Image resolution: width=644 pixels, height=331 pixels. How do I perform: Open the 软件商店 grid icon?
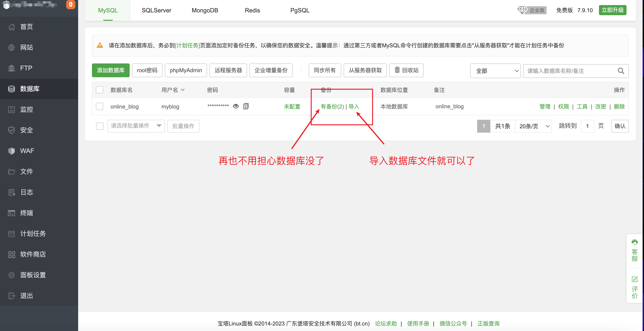pos(11,254)
